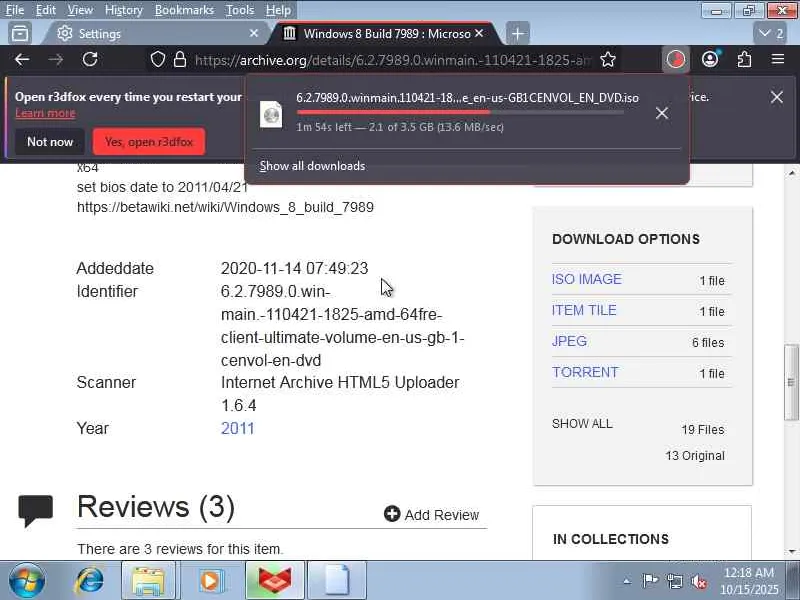Open the extensions puzzle icon

[x=744, y=60]
